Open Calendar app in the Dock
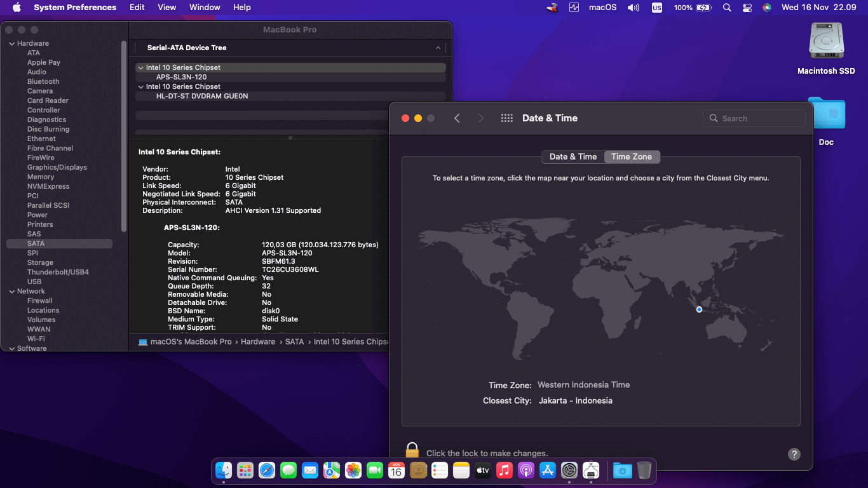Image resolution: width=868 pixels, height=488 pixels. 397,470
